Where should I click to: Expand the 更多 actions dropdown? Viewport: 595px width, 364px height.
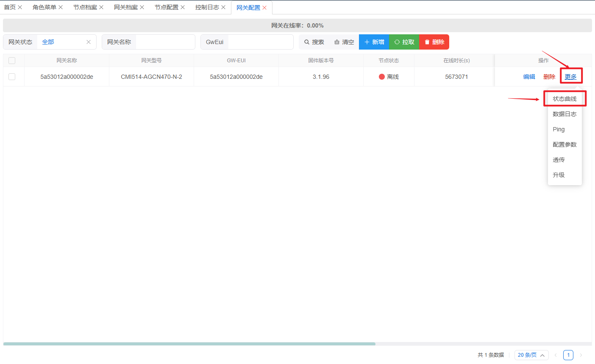(571, 77)
